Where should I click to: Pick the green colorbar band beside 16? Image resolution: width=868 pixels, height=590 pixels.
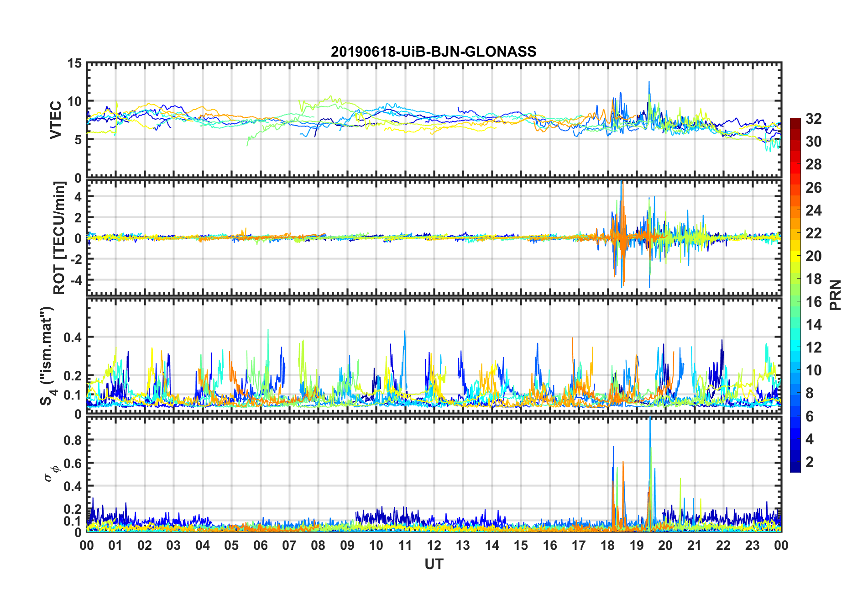coord(795,301)
